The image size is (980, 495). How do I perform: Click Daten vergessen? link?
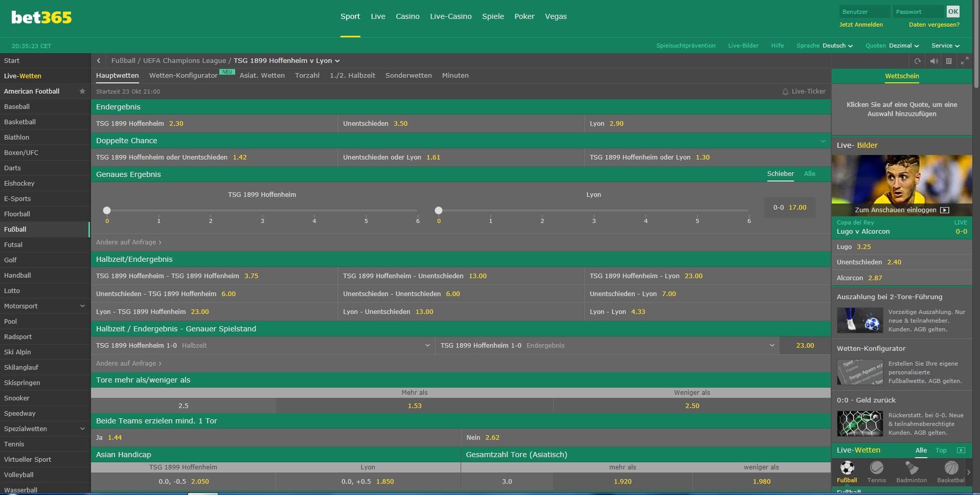tap(934, 25)
